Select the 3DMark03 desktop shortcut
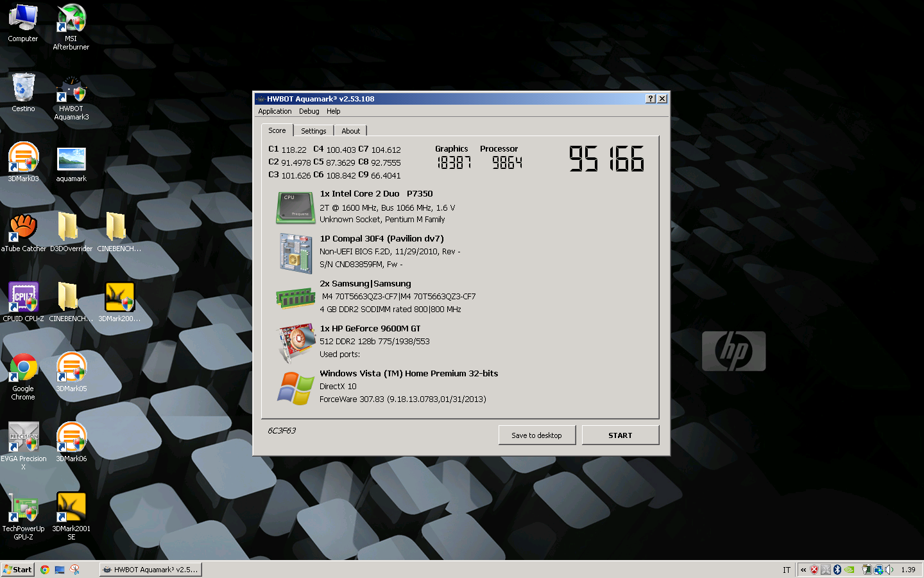 click(x=23, y=162)
